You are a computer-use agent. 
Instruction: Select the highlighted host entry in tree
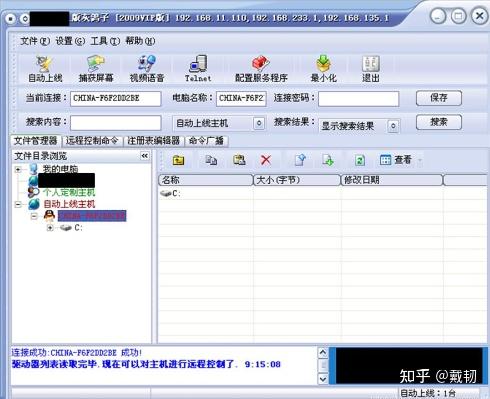92,216
